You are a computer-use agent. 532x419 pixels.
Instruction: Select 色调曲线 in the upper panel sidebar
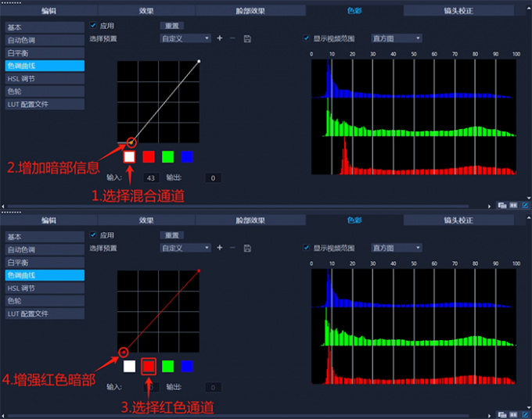[45, 66]
